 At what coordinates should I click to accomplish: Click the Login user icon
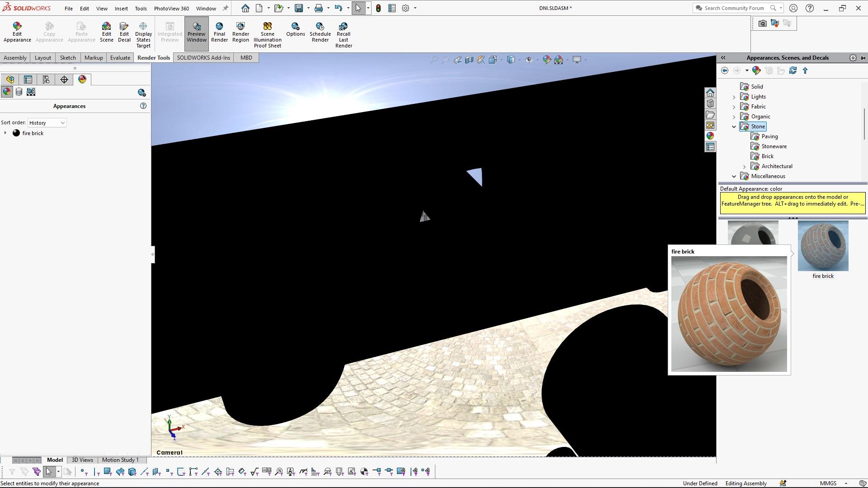[x=793, y=8]
